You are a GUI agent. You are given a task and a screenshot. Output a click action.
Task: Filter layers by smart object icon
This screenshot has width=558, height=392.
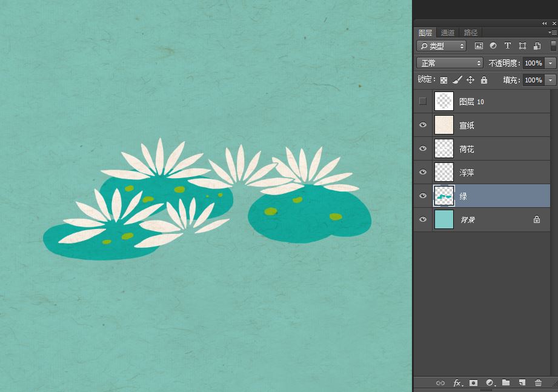(x=537, y=45)
